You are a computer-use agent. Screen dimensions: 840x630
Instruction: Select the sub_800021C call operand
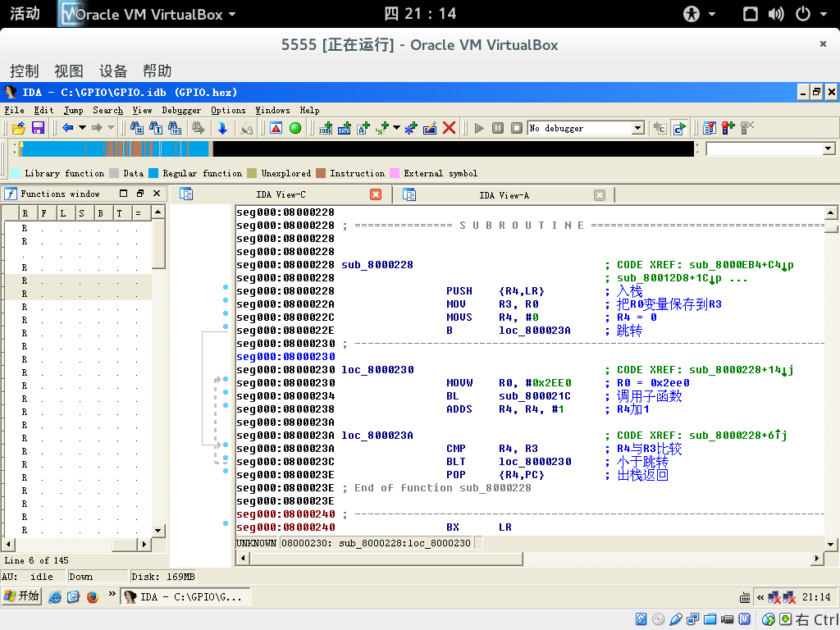[535, 396]
